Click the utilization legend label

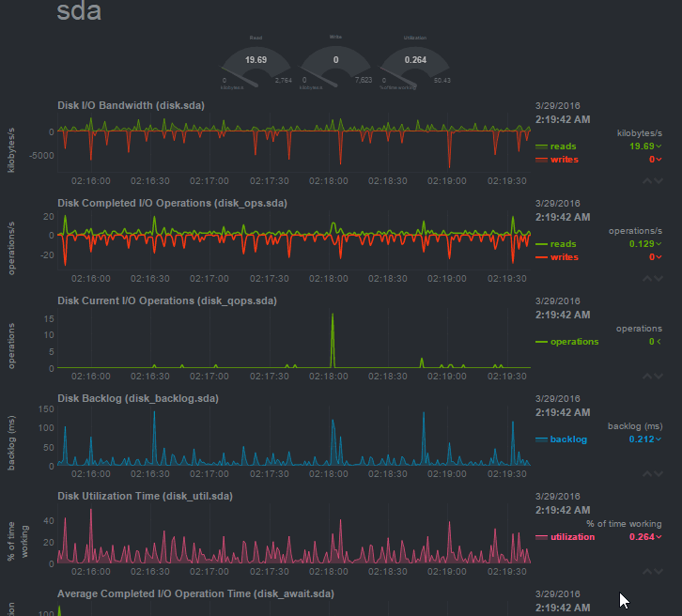574,537
